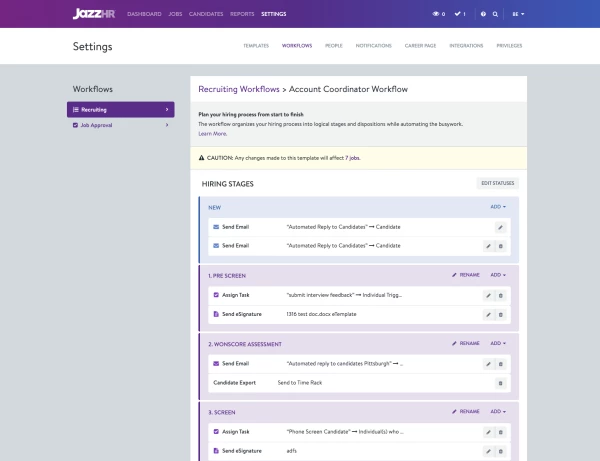600x461 pixels.
Task: Expand Add dropdown for Pre Screen stage
Action: (x=498, y=275)
